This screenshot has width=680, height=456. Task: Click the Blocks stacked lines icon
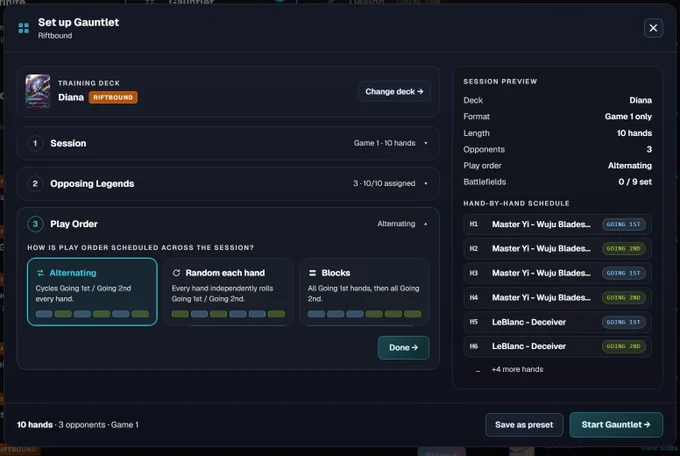tap(312, 273)
